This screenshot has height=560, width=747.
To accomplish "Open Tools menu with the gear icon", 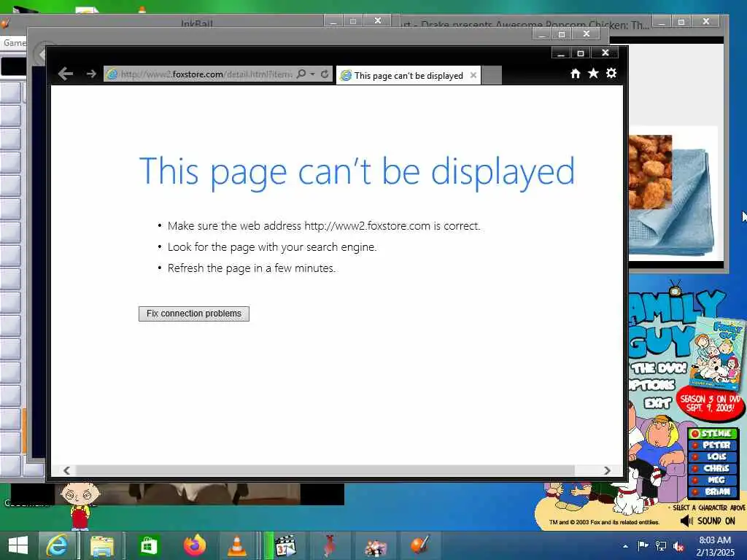I will pyautogui.click(x=611, y=73).
